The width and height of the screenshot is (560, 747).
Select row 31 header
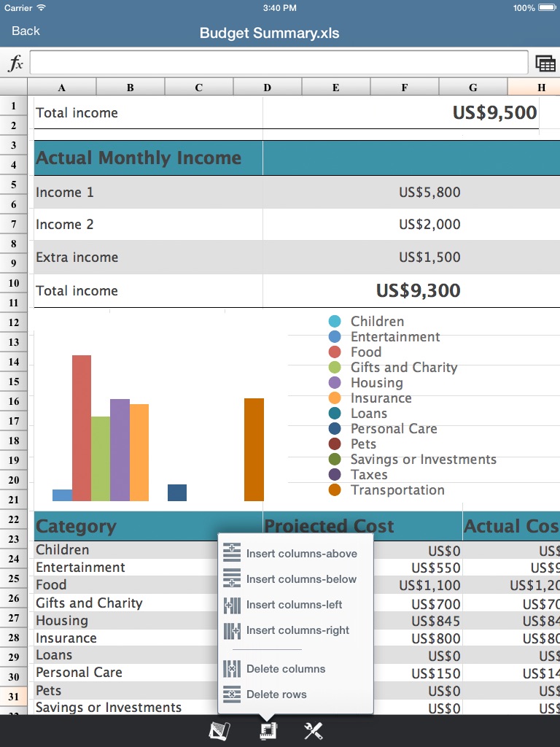(x=14, y=697)
